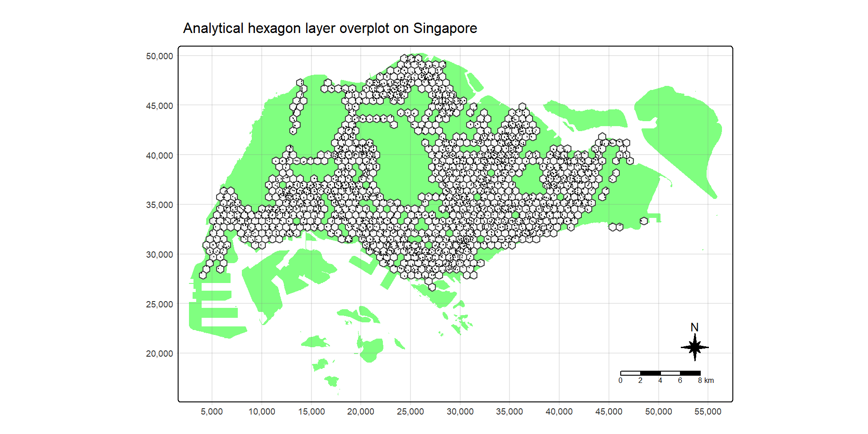868x434 pixels.
Task: Click the 55,000 label on the horizontal axis
Action: pos(708,411)
